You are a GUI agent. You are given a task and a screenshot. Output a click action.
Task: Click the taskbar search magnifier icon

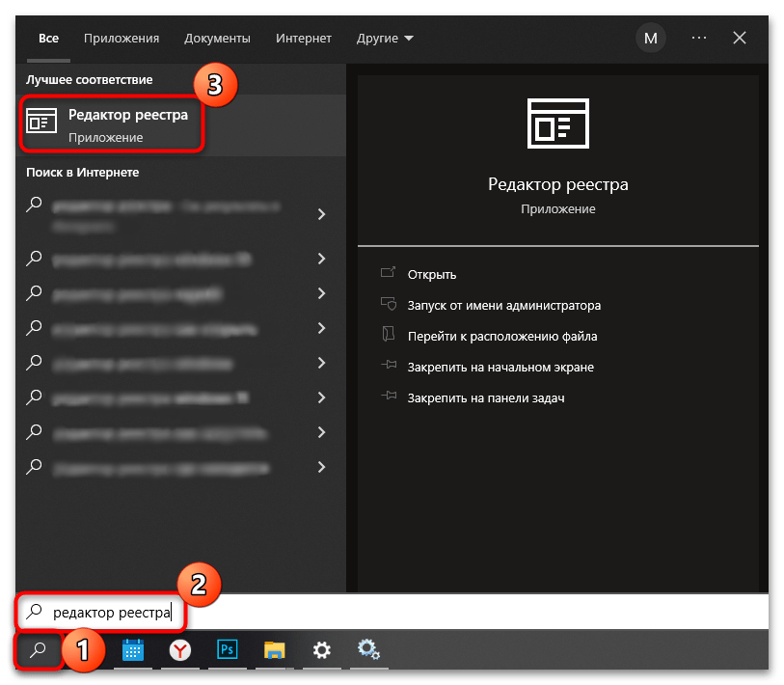39,651
